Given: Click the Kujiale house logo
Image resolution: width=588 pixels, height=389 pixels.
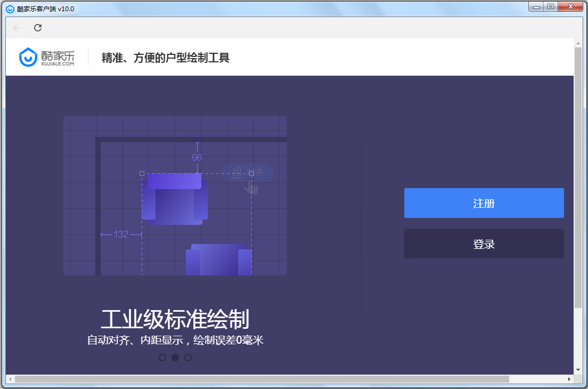Looking at the screenshot, I should 29,58.
